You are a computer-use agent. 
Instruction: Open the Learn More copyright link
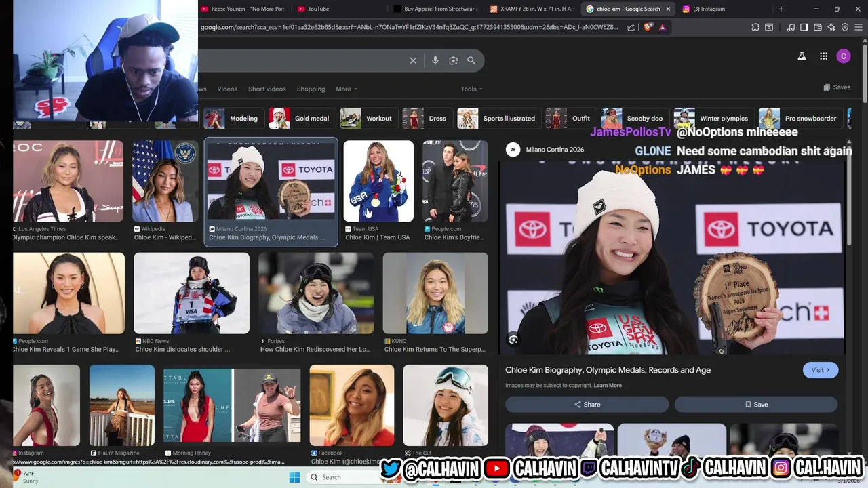tap(608, 386)
